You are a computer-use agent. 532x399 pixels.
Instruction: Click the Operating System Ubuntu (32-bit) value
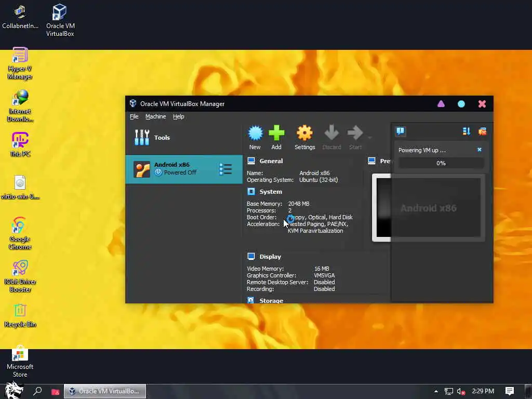(x=318, y=180)
